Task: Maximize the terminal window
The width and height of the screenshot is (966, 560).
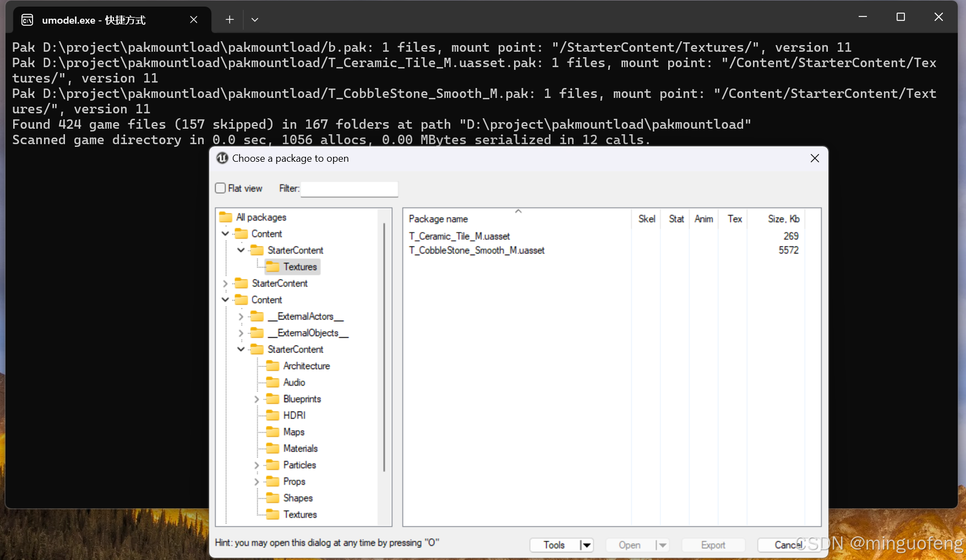Action: (900, 17)
